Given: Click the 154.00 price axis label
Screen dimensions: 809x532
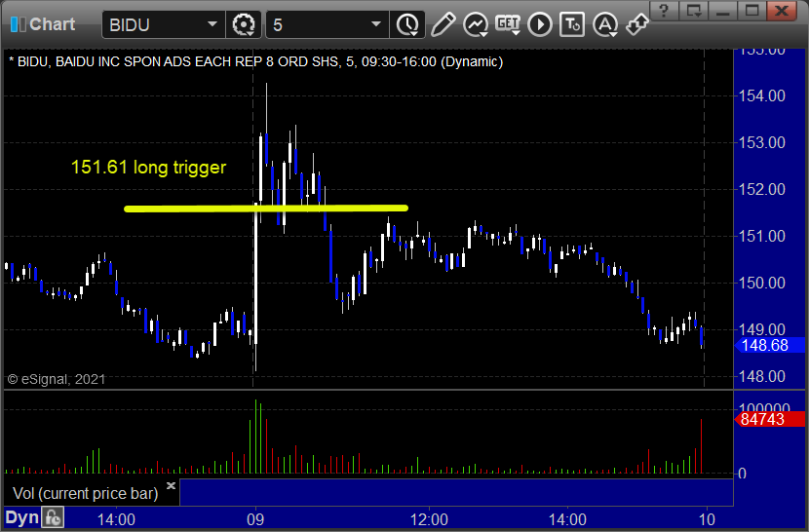Looking at the screenshot, I should (x=761, y=95).
